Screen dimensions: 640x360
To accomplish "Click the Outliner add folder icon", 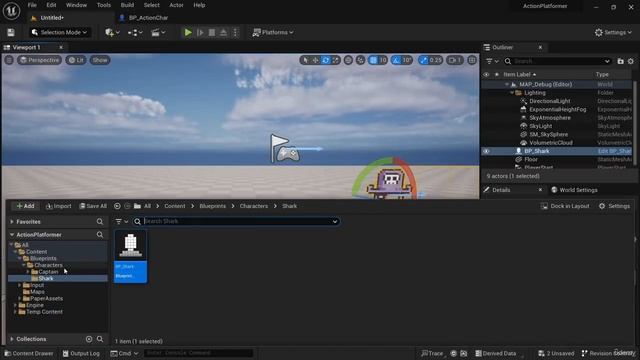I will pyautogui.click(x=620, y=61).
